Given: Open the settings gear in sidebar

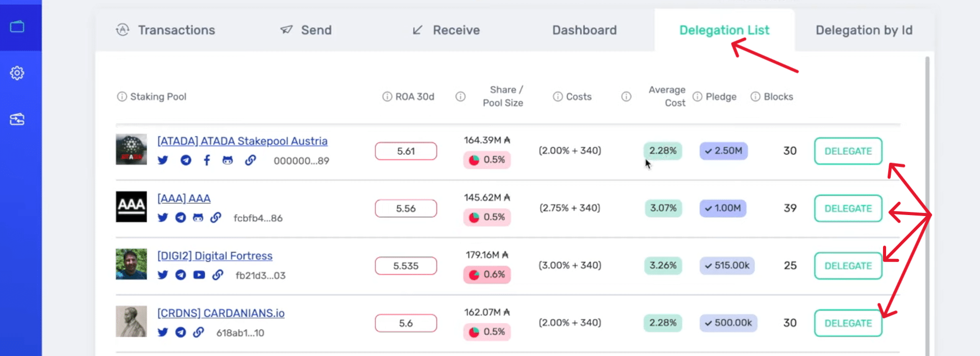Looking at the screenshot, I should tap(17, 73).
